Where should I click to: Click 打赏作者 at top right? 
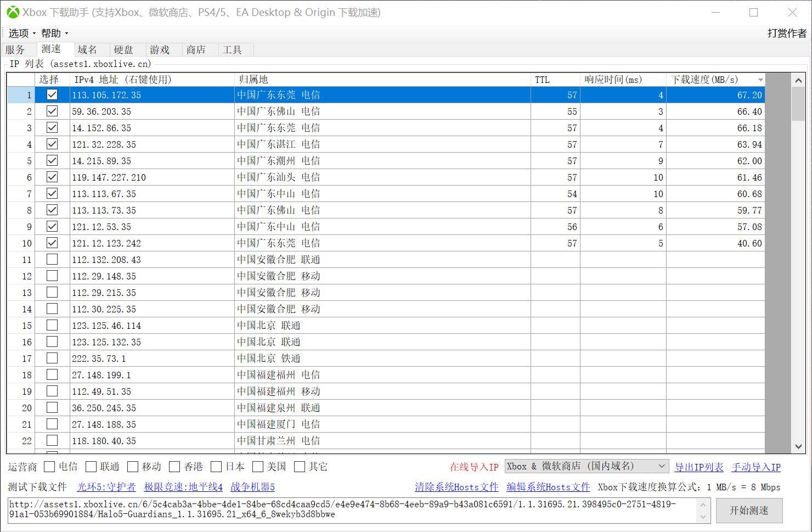pos(787,33)
